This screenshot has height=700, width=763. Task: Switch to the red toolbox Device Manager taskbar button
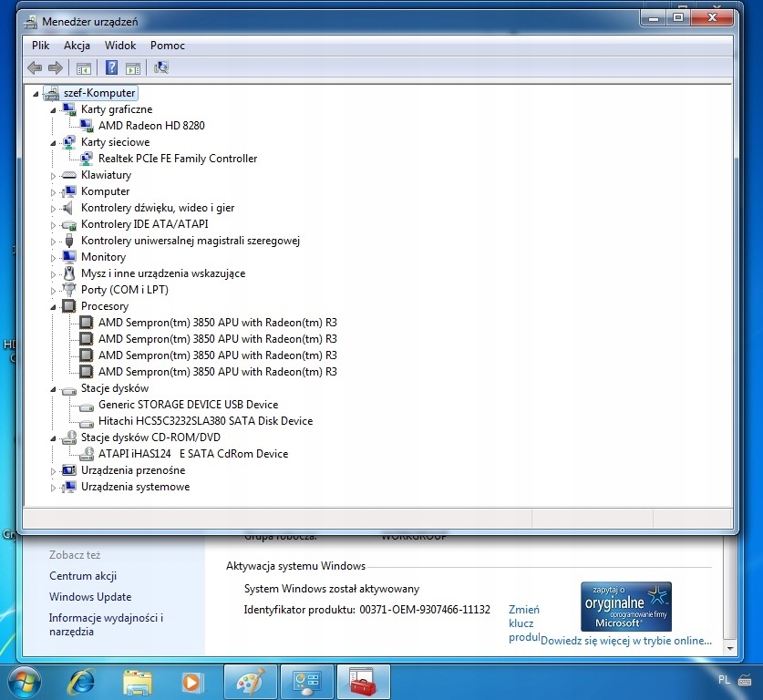pos(363,682)
